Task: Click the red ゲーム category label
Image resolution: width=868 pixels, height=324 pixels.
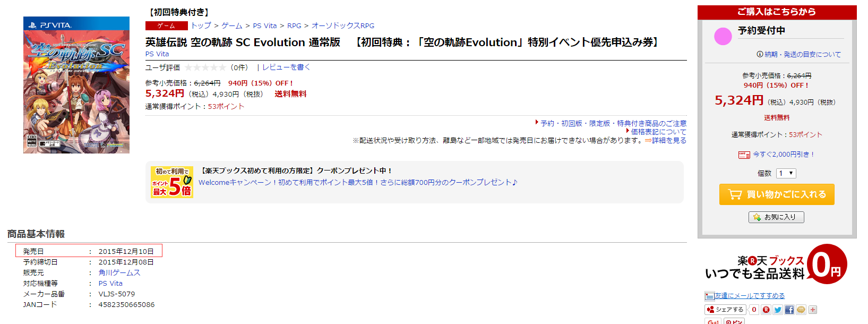Action: (x=167, y=25)
